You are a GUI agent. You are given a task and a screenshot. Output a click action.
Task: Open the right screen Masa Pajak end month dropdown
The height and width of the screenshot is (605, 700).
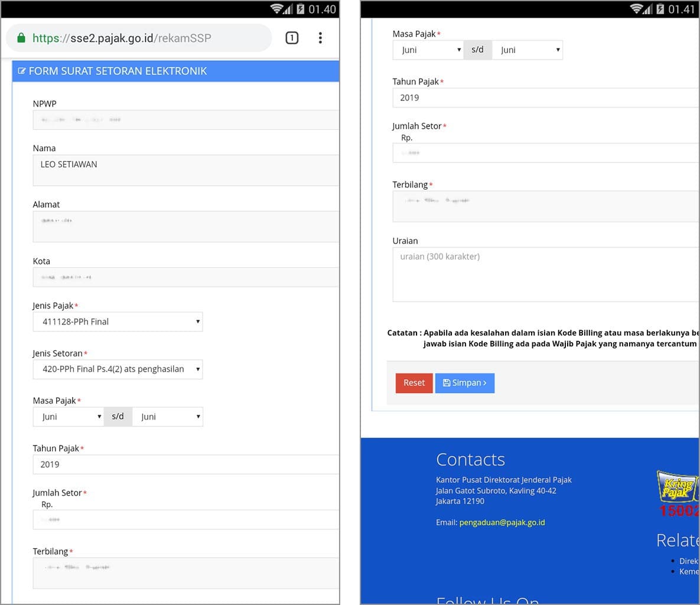528,50
